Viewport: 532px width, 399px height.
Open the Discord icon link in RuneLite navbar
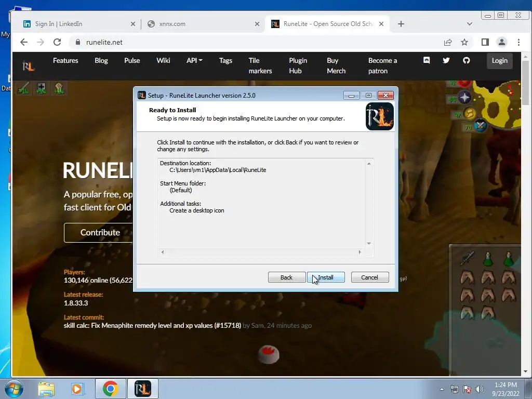tap(427, 60)
